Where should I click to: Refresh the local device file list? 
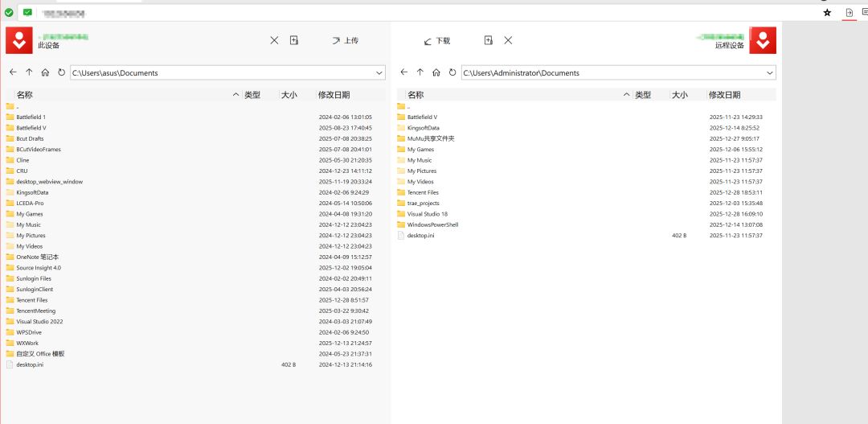click(x=61, y=72)
